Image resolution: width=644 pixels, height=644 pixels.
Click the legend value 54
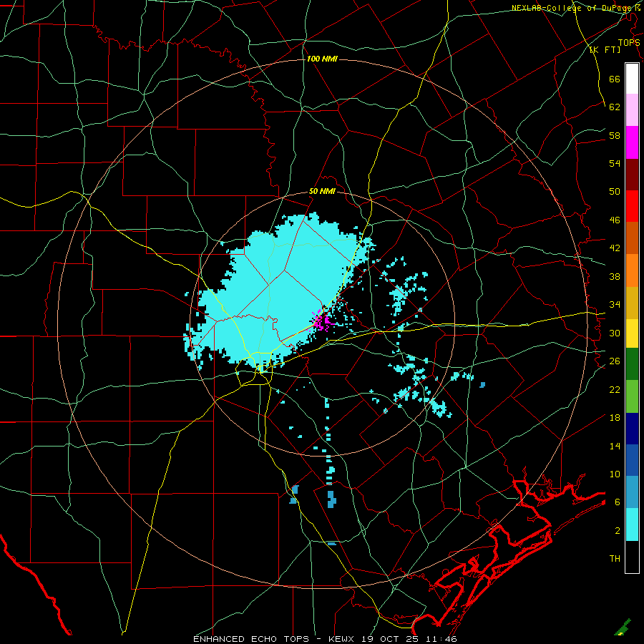(615, 163)
